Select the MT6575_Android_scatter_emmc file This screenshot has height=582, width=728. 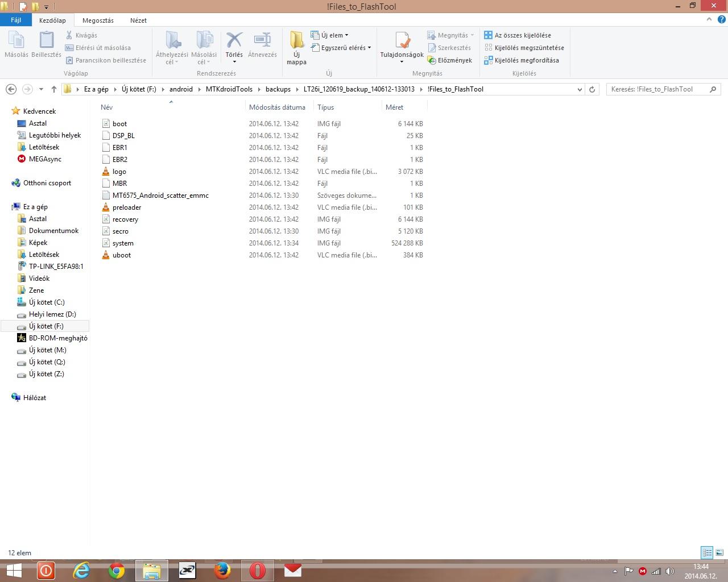[x=155, y=196]
